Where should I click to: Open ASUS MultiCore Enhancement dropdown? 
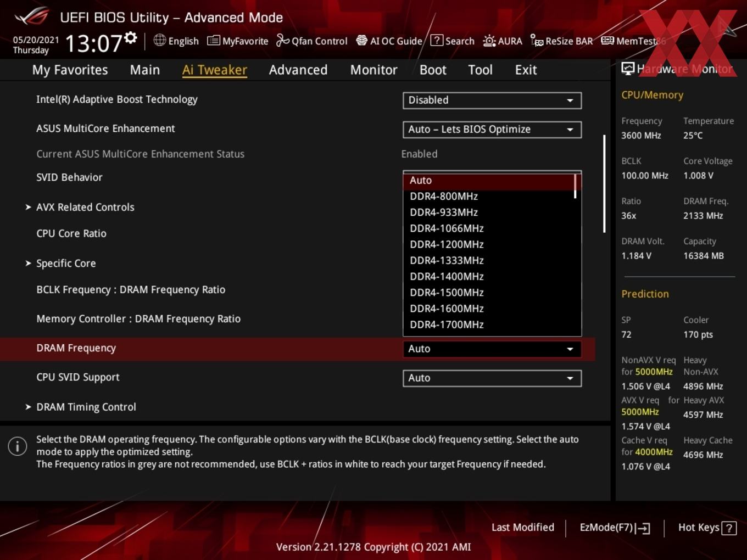pyautogui.click(x=492, y=130)
